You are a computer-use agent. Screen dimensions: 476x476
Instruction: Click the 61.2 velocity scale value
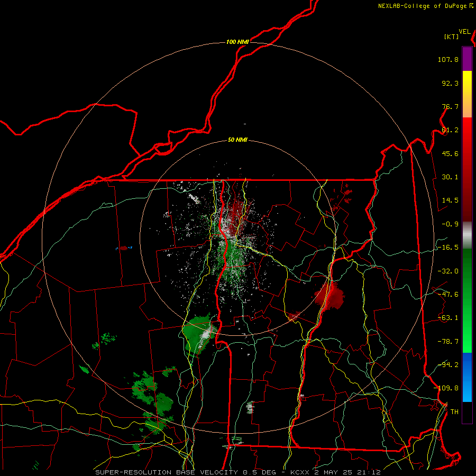pyautogui.click(x=450, y=130)
